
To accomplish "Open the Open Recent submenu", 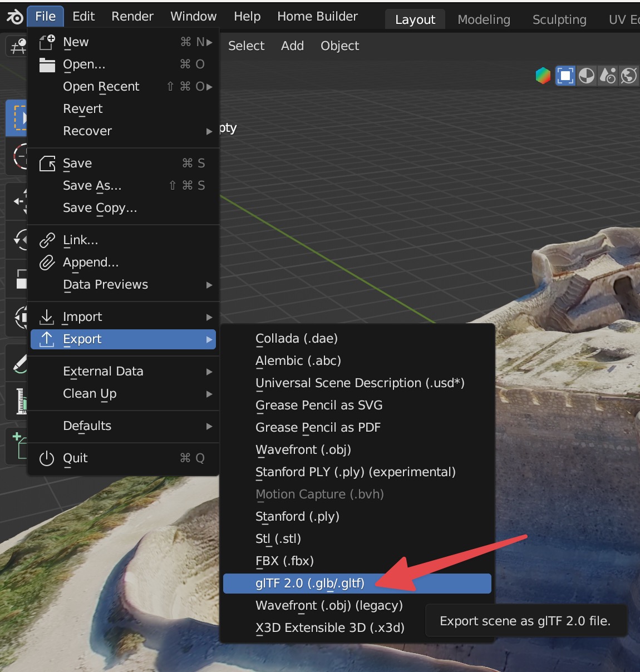I will (x=101, y=86).
